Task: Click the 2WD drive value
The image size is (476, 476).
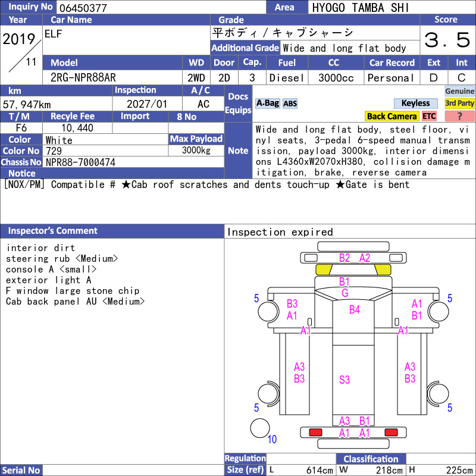Action: tap(196, 78)
